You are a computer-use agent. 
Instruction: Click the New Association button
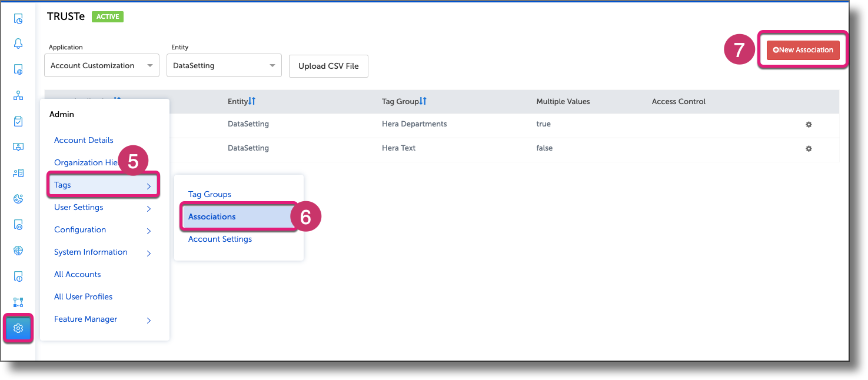(x=803, y=51)
